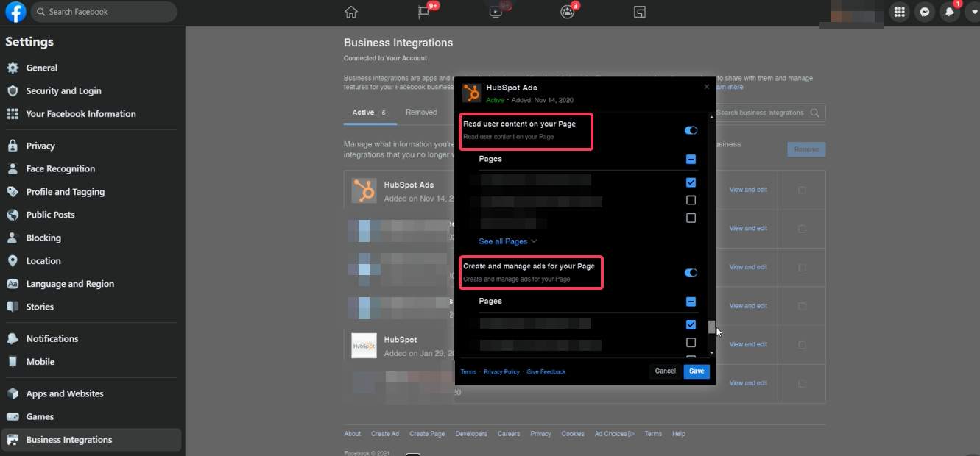Screen dimensions: 980x456
Task: Switch to the Active tab
Action: point(370,113)
